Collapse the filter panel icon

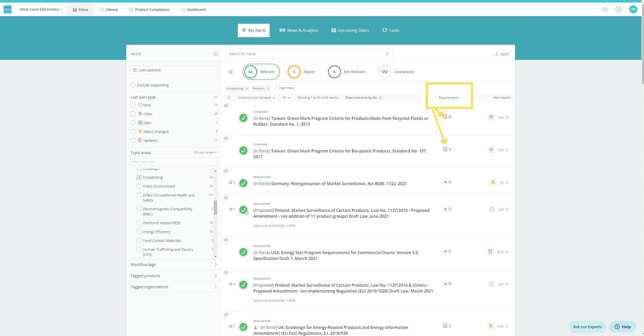[x=216, y=54]
